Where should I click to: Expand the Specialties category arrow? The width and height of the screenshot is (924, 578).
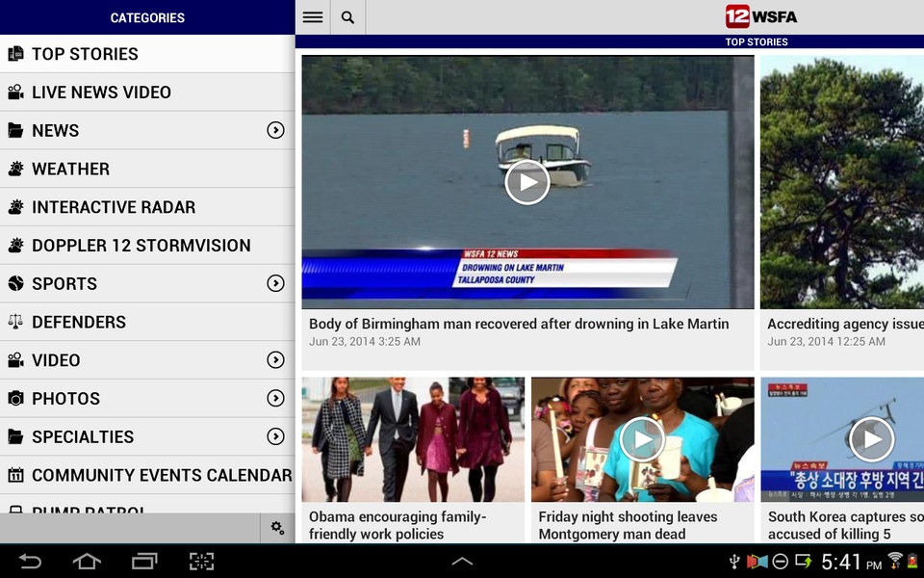(x=275, y=436)
